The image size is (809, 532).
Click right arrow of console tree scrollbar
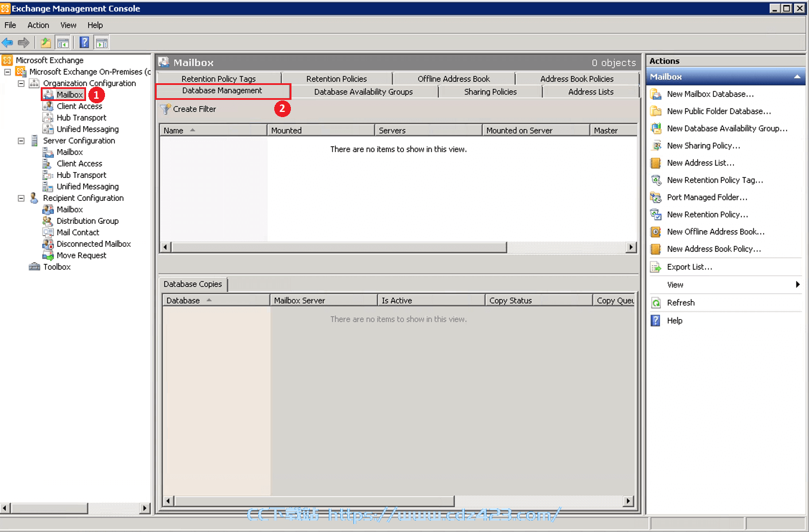(145, 508)
